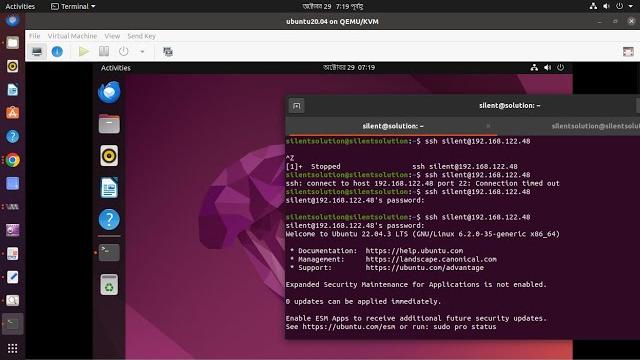Screen dimensions: 640x360
Task: Click the 'Connection timed out' line in terminal
Action: (x=422, y=183)
